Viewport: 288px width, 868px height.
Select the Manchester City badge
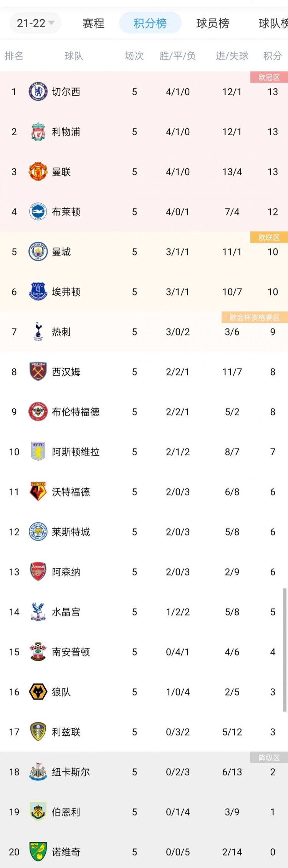pyautogui.click(x=37, y=252)
